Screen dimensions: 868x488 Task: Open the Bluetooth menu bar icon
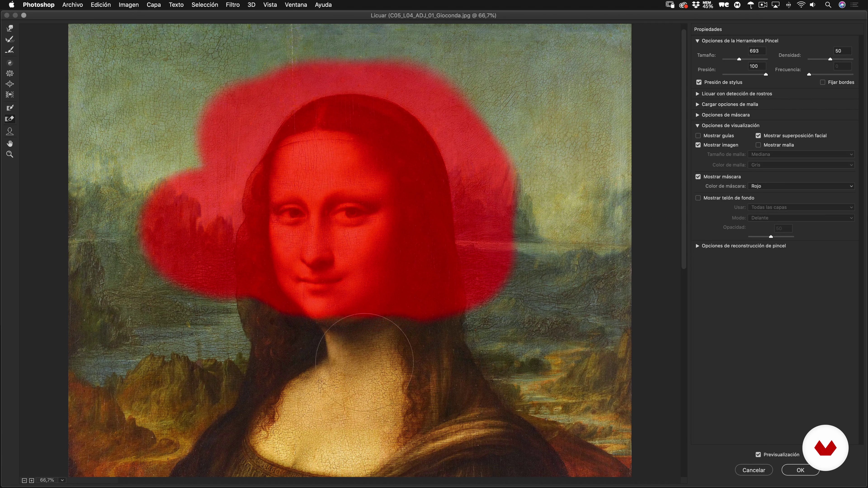click(x=788, y=5)
